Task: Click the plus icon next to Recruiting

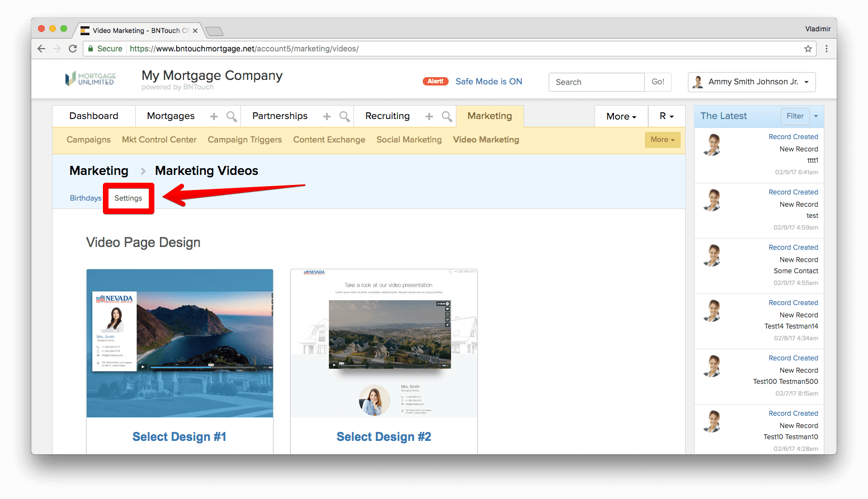Action: point(429,116)
